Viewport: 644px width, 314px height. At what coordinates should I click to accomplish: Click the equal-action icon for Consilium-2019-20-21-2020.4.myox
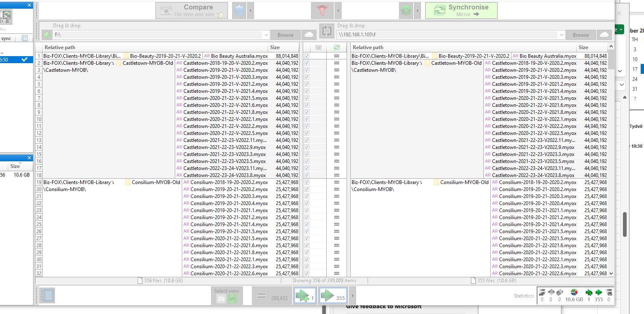(336, 203)
